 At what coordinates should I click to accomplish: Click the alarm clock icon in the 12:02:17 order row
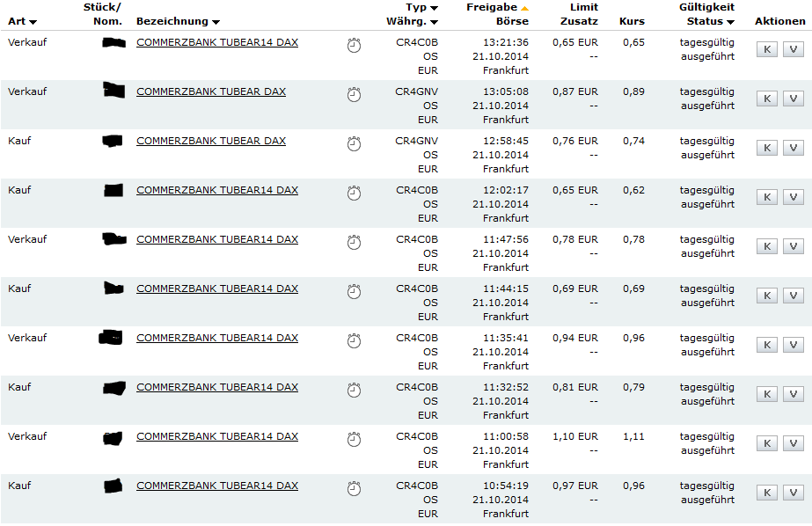354,194
